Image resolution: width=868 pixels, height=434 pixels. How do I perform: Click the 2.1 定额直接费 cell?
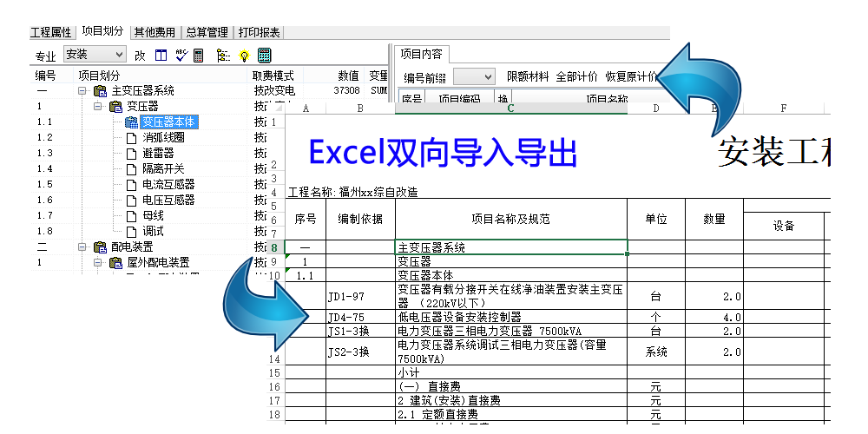tap(511, 414)
